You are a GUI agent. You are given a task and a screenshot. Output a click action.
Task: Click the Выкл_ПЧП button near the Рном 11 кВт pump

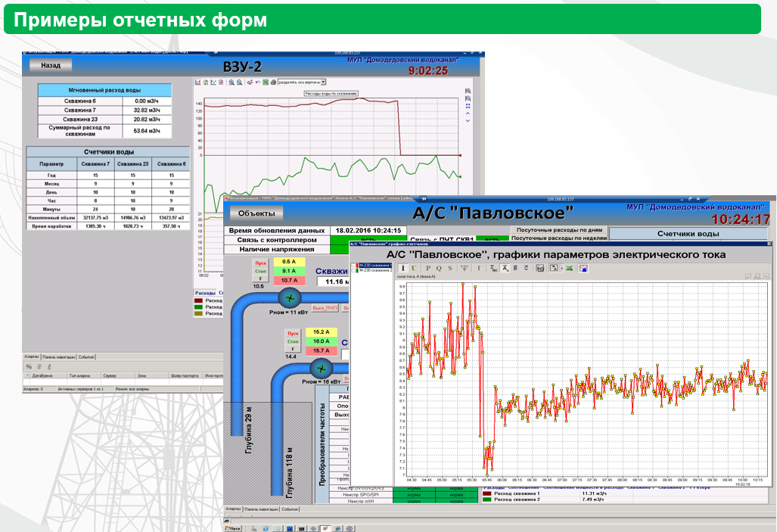325,309
